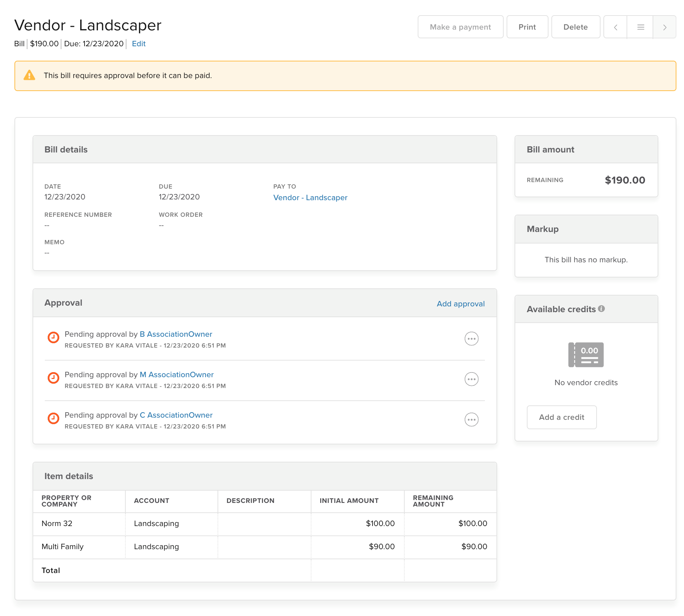The image size is (684, 616).
Task: Click the $190.00 remaining bill amount
Action: [625, 180]
